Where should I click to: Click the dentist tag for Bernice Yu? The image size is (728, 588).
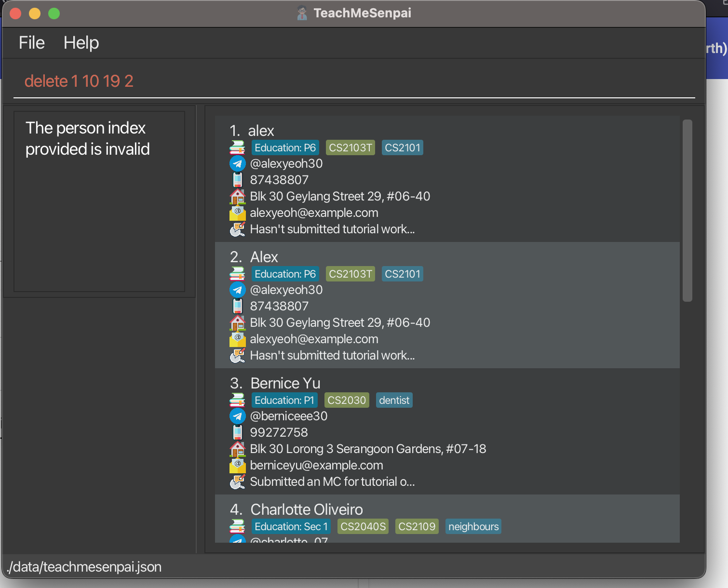point(394,400)
